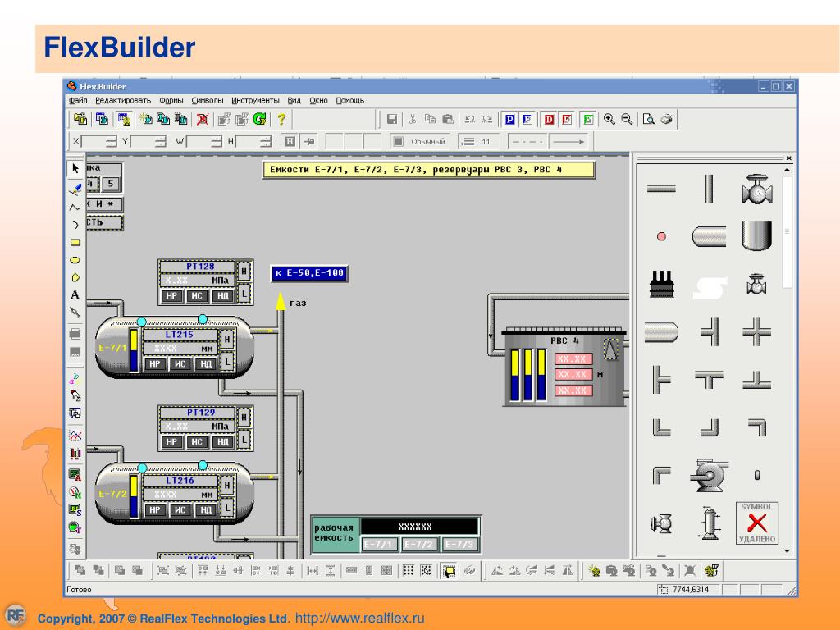The height and width of the screenshot is (630, 840).
Task: Click the symbol palette scrollbar thumb
Action: 787,231
